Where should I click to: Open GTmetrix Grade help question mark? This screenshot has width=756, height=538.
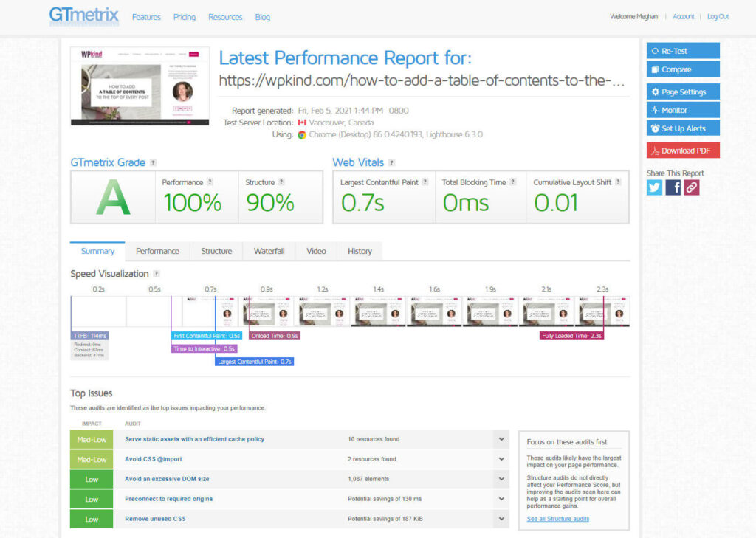click(153, 163)
